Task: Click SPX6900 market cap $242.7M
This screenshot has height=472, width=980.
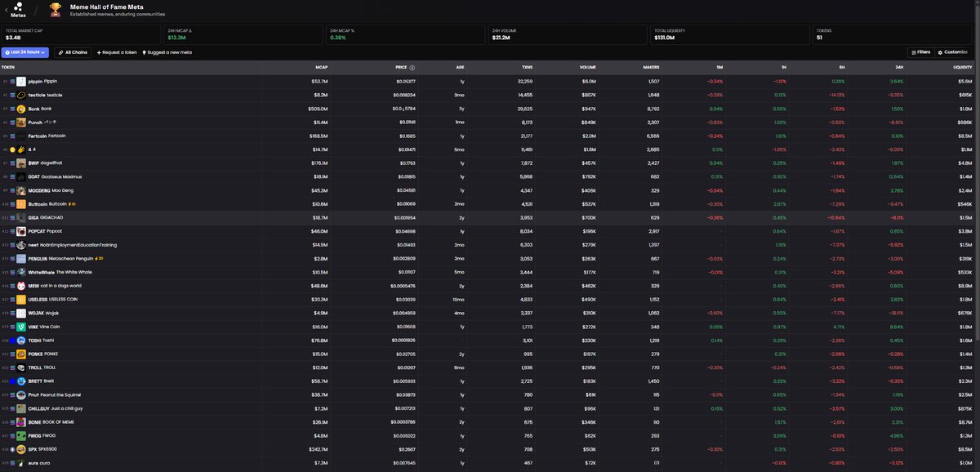Action: (318, 449)
